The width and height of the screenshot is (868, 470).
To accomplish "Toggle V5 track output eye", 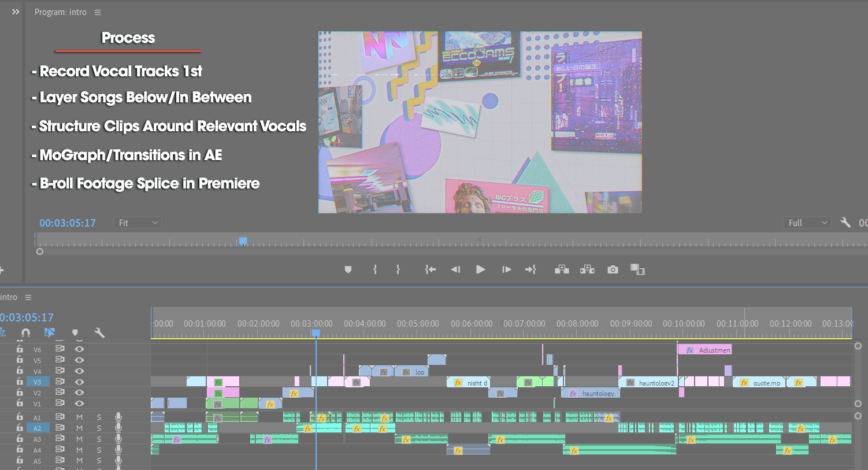I will point(79,360).
